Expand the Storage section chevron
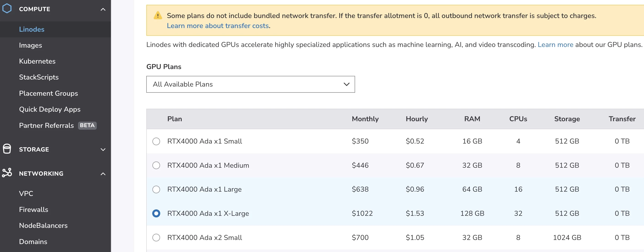644x252 pixels. (103, 149)
